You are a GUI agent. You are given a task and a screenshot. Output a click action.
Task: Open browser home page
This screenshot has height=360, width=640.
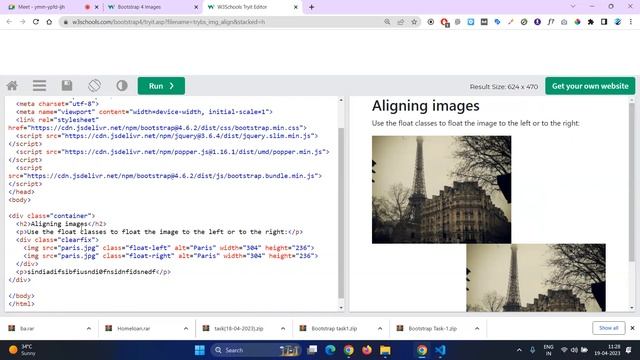pyautogui.click(x=49, y=22)
